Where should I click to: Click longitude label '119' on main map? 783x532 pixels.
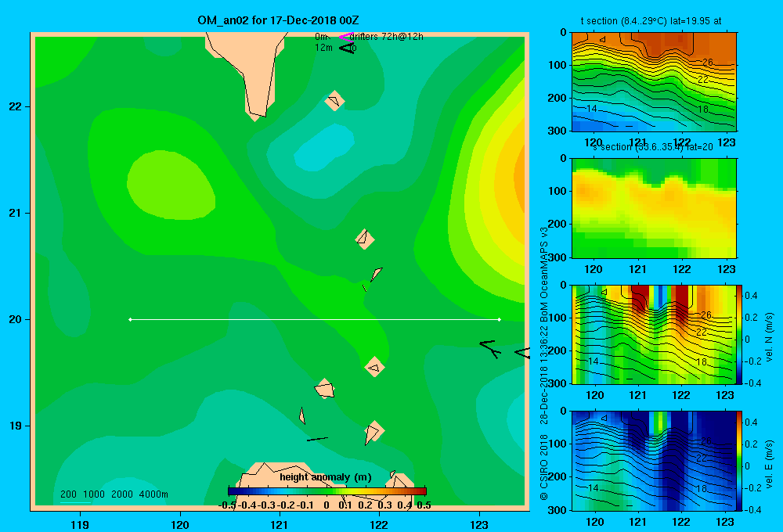pyautogui.click(x=80, y=524)
